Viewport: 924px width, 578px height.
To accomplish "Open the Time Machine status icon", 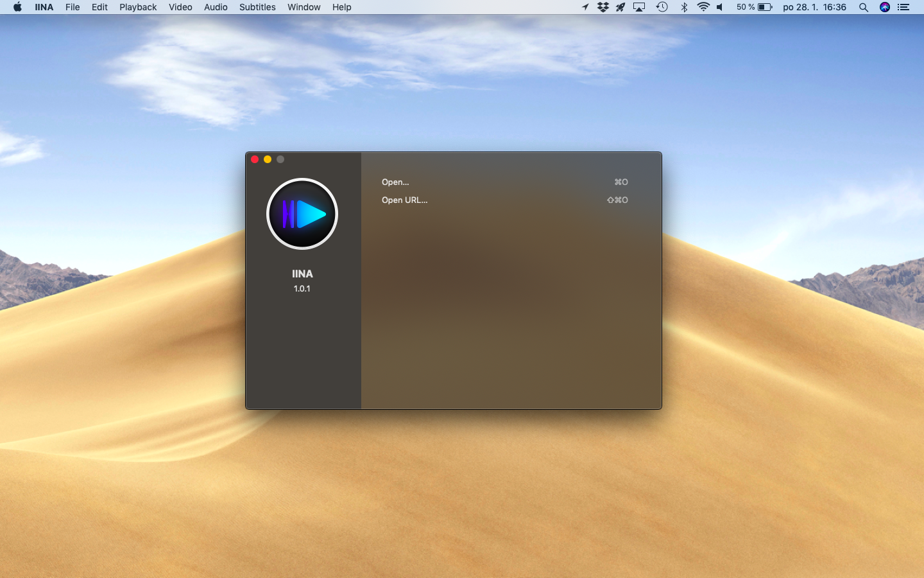I will point(662,7).
